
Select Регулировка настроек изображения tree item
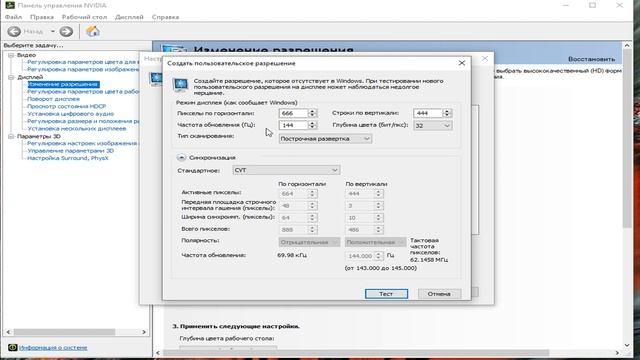tap(83, 143)
